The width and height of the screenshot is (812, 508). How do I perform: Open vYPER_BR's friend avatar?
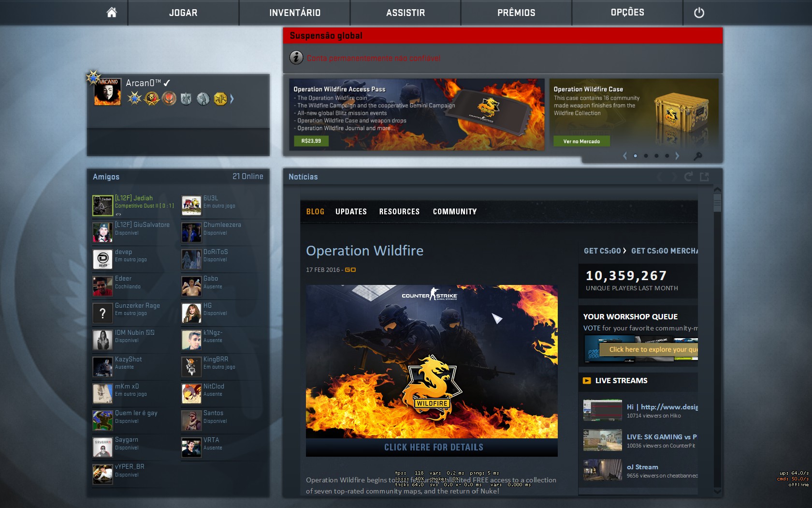[102, 474]
